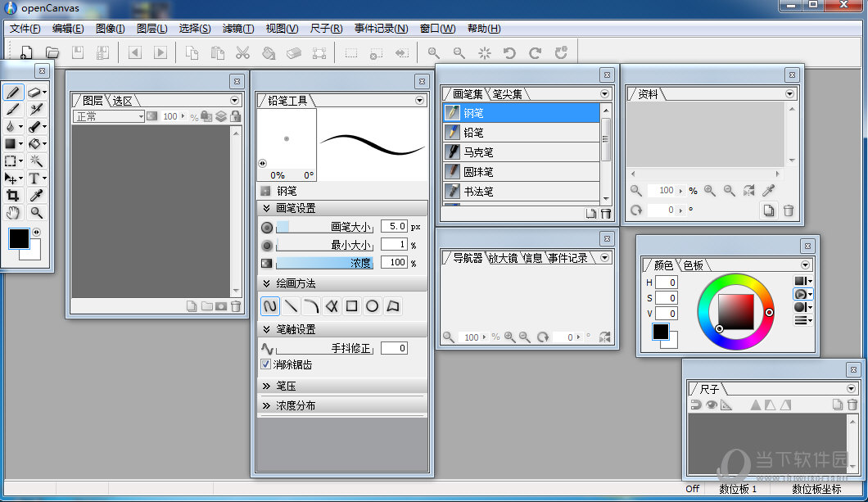Click the 手抖修正 value field
The image size is (868, 502).
[395, 348]
